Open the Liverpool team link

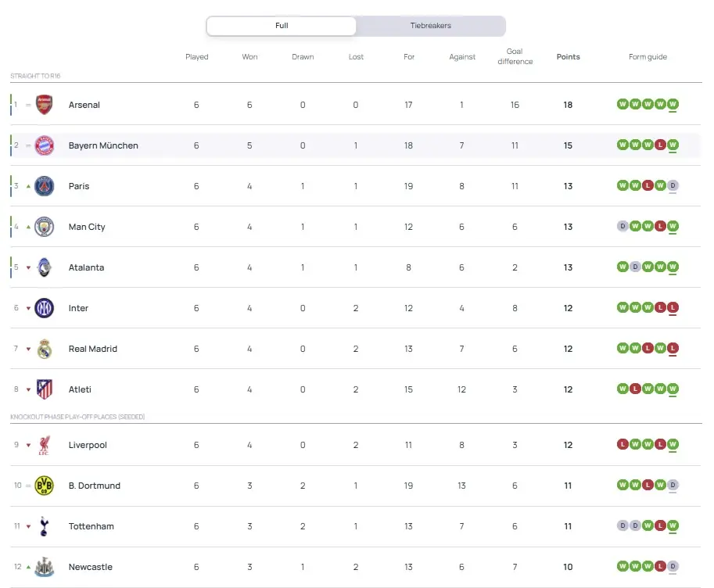pos(88,445)
